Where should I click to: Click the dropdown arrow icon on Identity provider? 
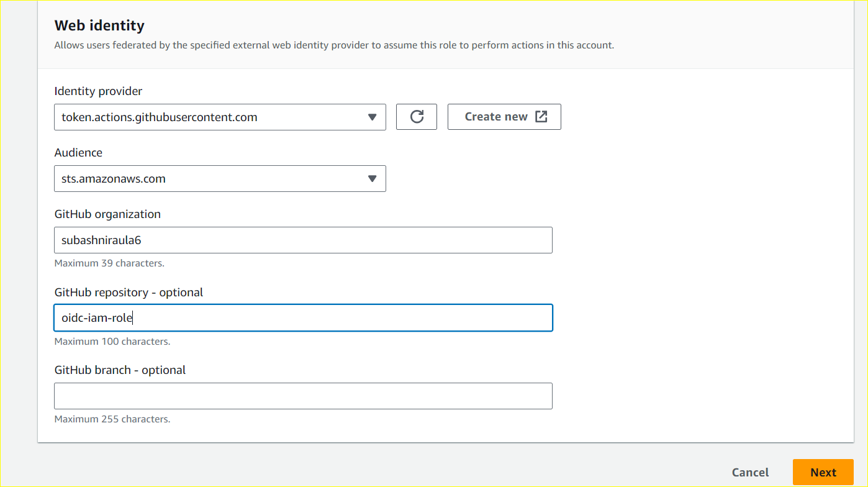[x=373, y=117]
